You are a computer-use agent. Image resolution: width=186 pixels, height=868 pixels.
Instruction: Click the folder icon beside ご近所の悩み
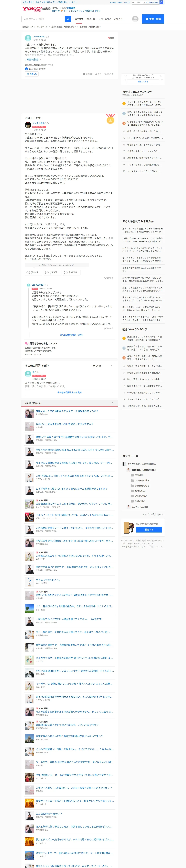coord(132,496)
